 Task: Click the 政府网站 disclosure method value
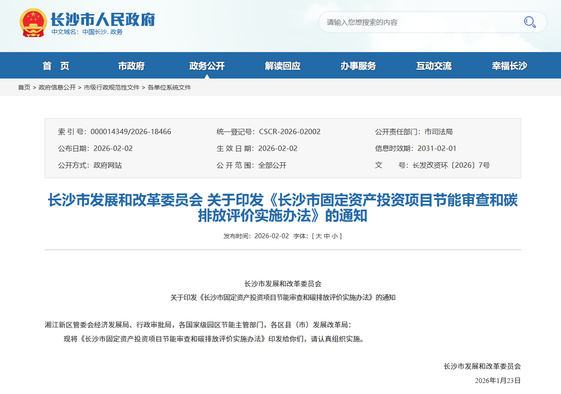click(107, 165)
